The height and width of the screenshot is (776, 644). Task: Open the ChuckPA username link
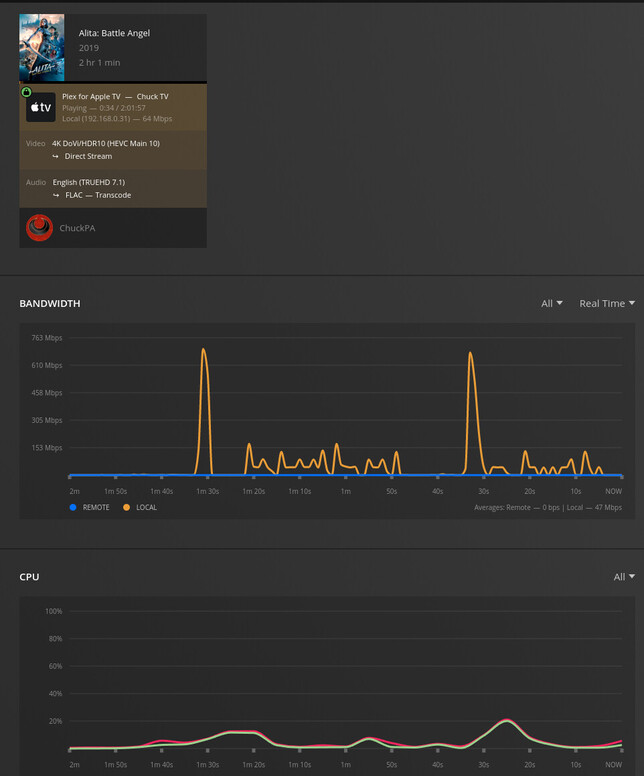[x=77, y=228]
